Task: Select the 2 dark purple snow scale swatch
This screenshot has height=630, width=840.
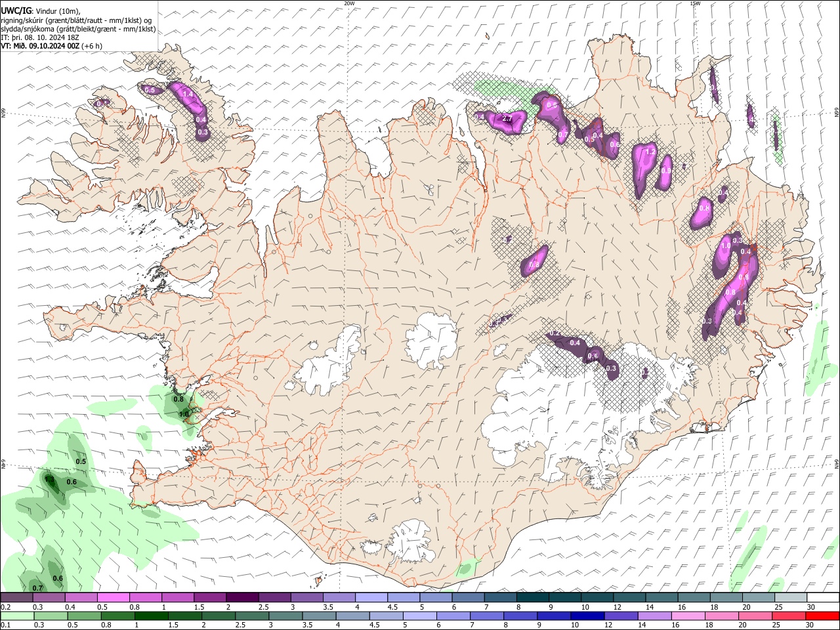Action: tap(242, 598)
